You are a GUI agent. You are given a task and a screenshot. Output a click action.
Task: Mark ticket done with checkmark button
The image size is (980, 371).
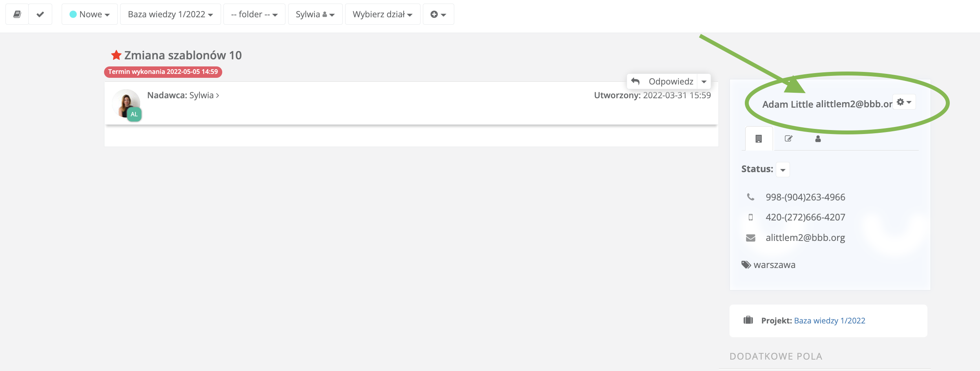pos(40,14)
